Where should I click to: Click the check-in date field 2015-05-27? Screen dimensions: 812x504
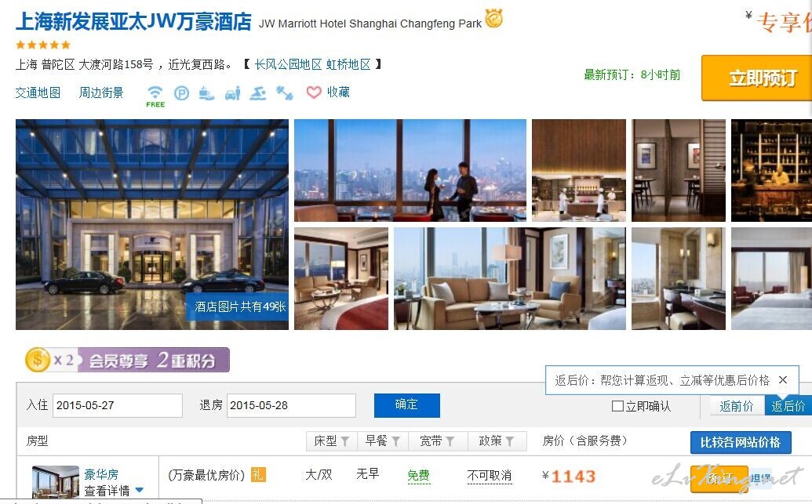pyautogui.click(x=118, y=405)
